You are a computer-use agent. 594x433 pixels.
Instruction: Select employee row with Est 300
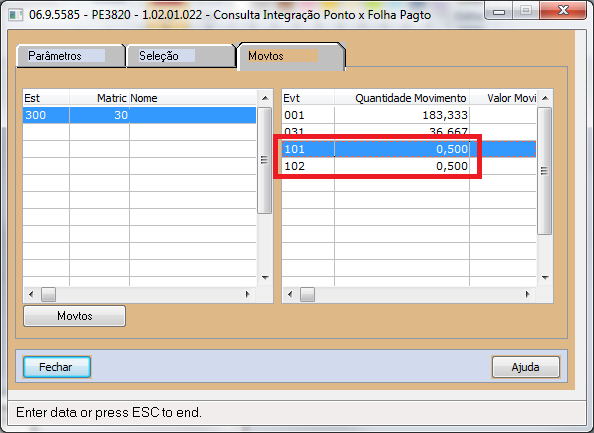[139, 115]
